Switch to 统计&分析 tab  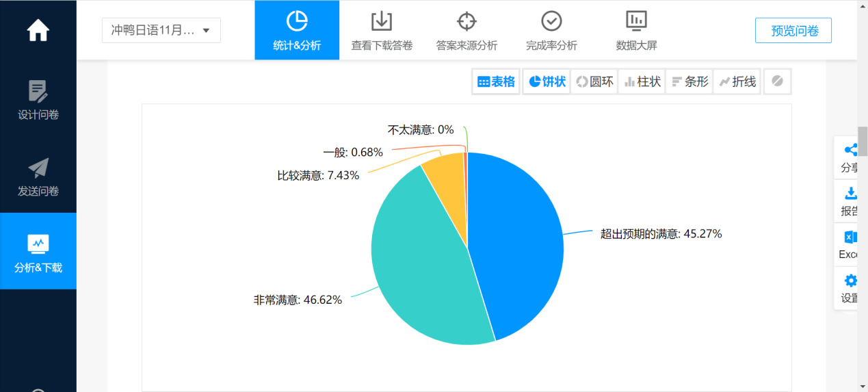297,30
